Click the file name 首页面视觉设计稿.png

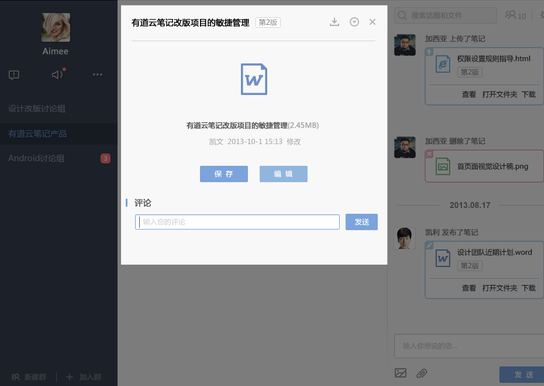coord(493,166)
